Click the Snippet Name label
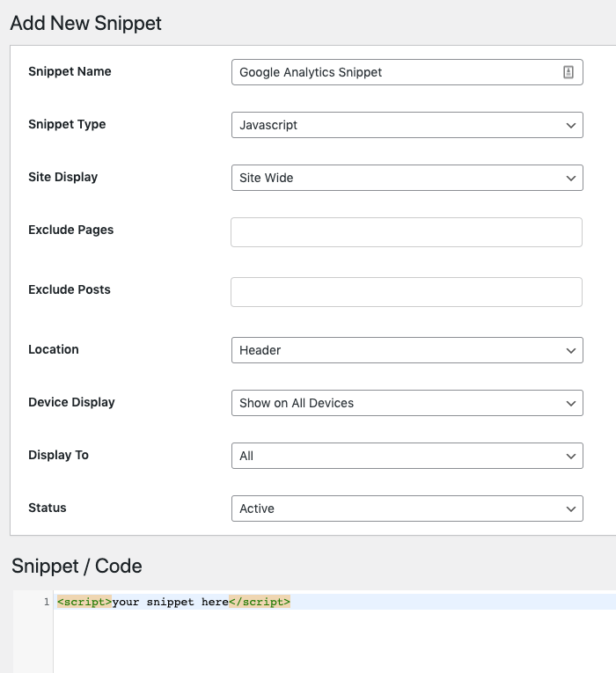The image size is (616, 673). coord(70,71)
